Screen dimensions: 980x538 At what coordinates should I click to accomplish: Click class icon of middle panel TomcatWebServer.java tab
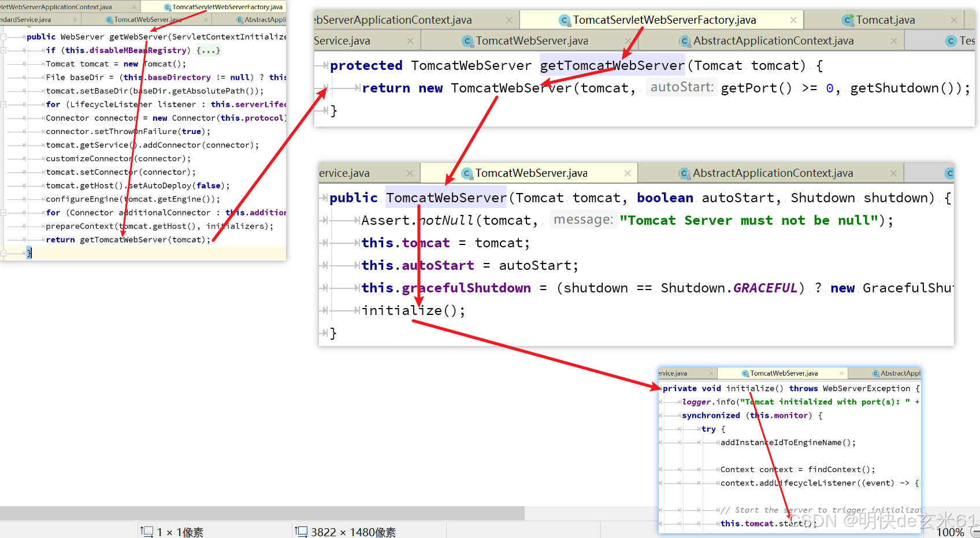(467, 173)
